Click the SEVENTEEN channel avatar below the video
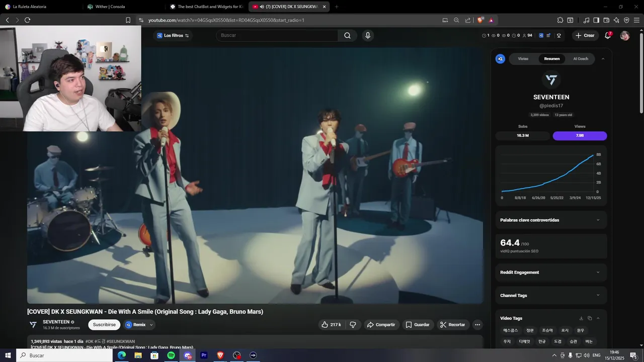 pos(33,325)
